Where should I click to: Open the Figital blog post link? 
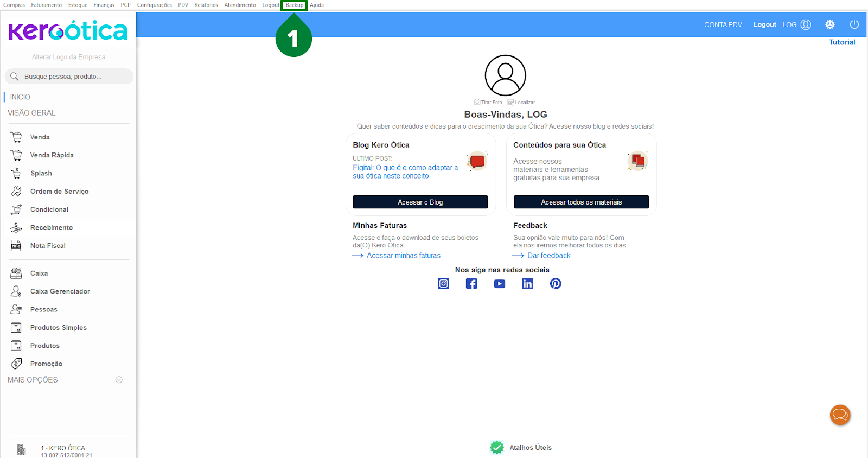point(405,171)
